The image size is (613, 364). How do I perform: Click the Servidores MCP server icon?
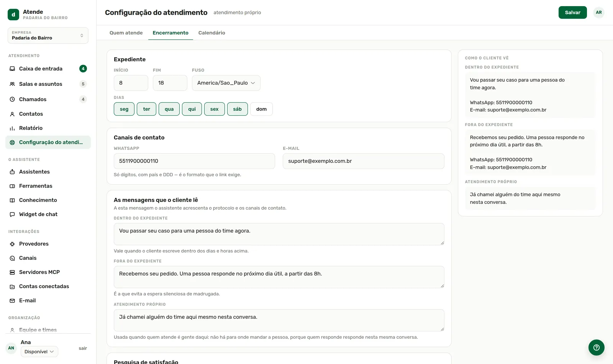tap(12, 272)
